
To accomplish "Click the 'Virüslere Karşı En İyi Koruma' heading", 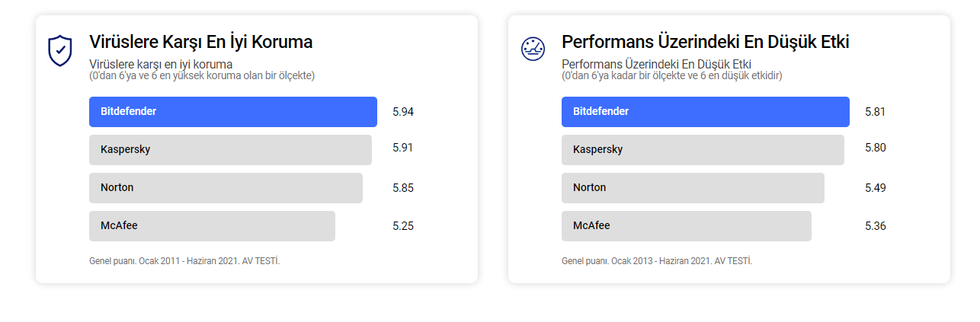I will tap(201, 42).
